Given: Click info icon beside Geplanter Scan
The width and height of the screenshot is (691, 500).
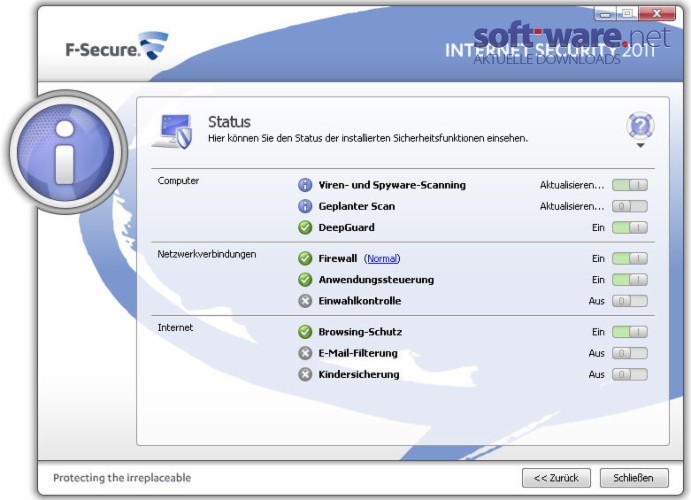Looking at the screenshot, I should tap(305, 206).
